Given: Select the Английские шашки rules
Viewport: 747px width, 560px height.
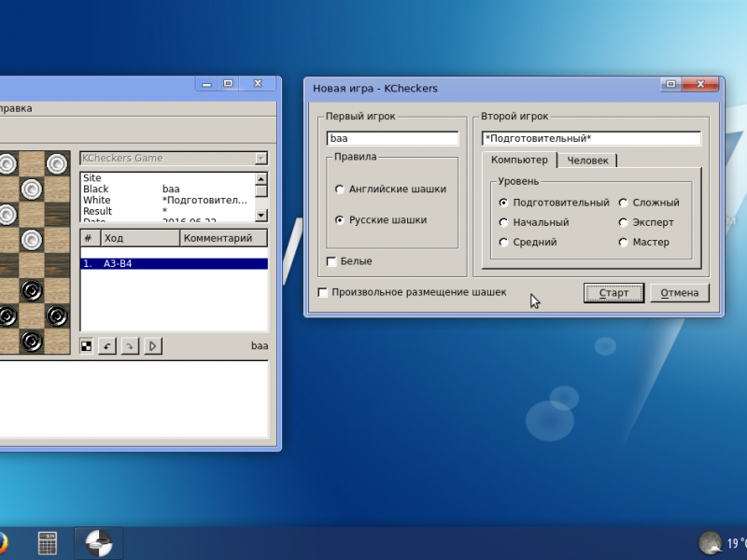Looking at the screenshot, I should click(x=390, y=189).
